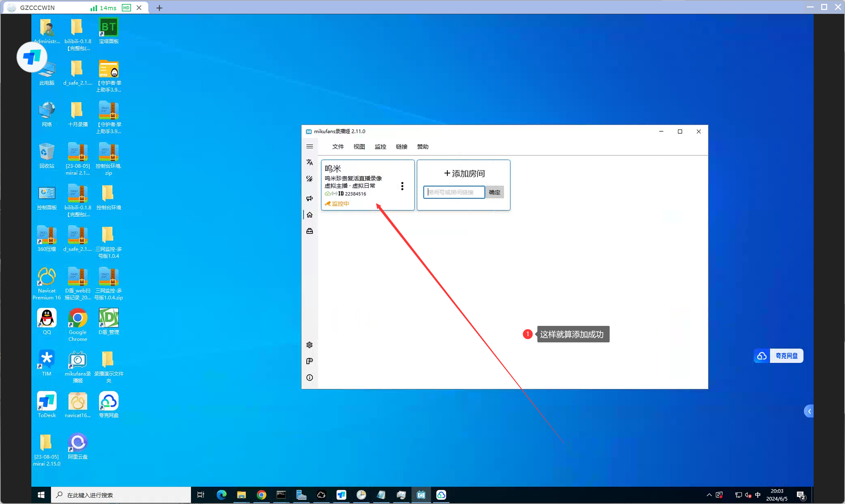Image resolution: width=845 pixels, height=504 pixels.
Task: Open the about info circle icon
Action: point(309,378)
